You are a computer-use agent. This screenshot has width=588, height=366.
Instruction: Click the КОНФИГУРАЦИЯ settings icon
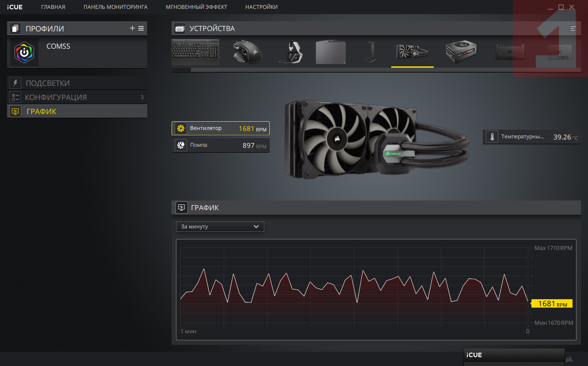[x=15, y=97]
